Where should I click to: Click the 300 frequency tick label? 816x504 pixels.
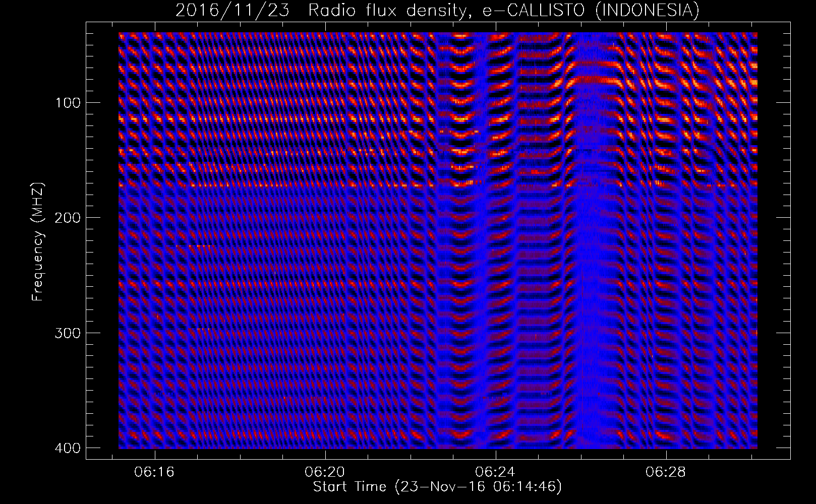(x=68, y=333)
